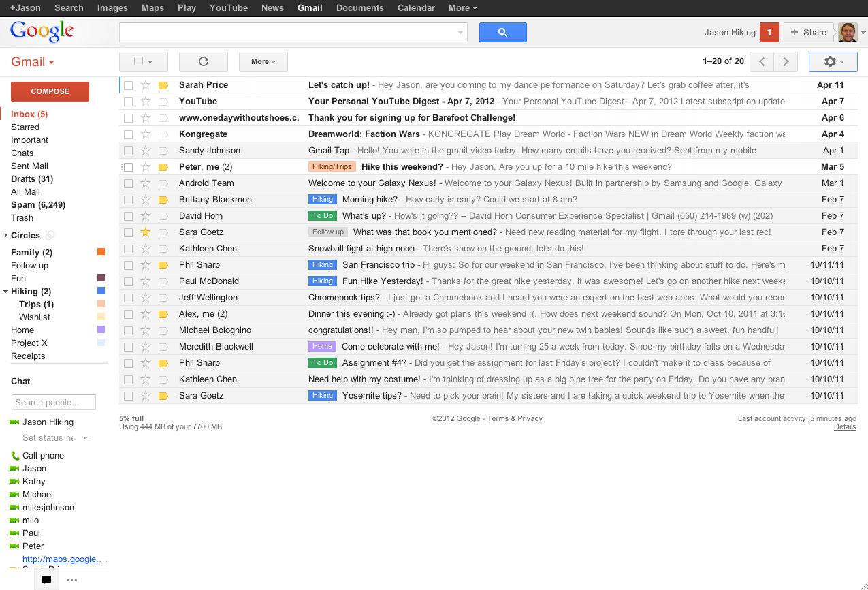The width and height of the screenshot is (868, 590).
Task: Open the More menu in top bar
Action: tap(462, 8)
